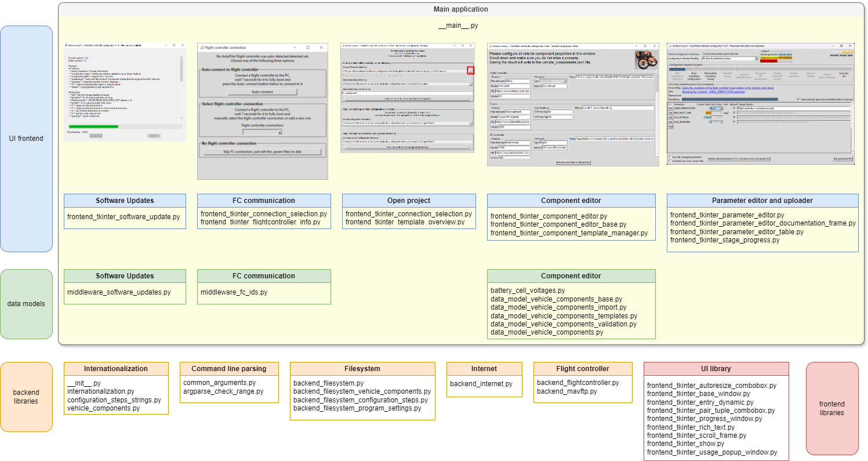Select the Everyday use stage
Screen dimensions: 868x461
click(844, 75)
